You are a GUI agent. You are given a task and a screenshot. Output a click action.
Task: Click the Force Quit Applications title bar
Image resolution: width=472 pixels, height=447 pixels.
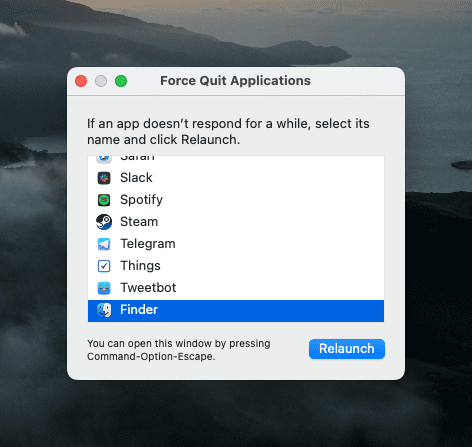(x=236, y=81)
